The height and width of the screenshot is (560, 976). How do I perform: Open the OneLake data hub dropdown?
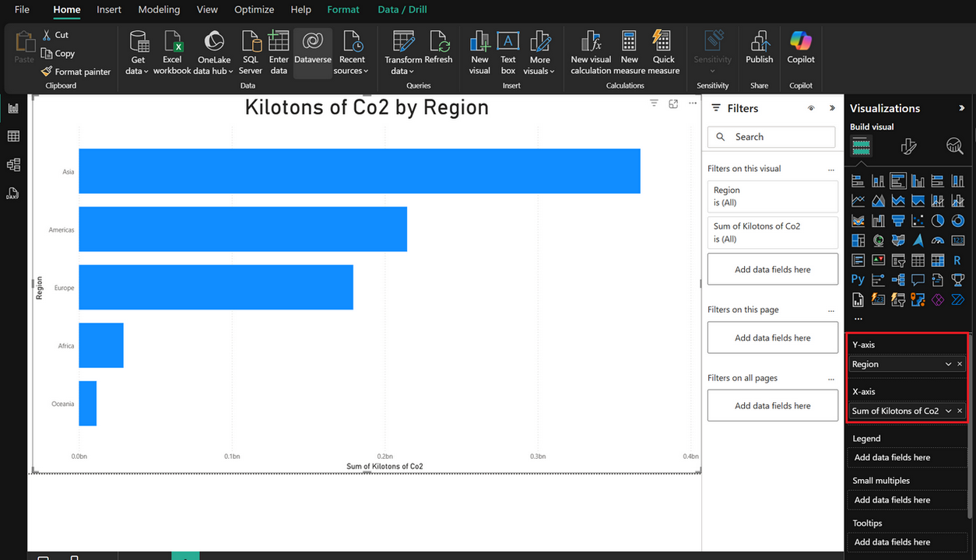click(214, 53)
